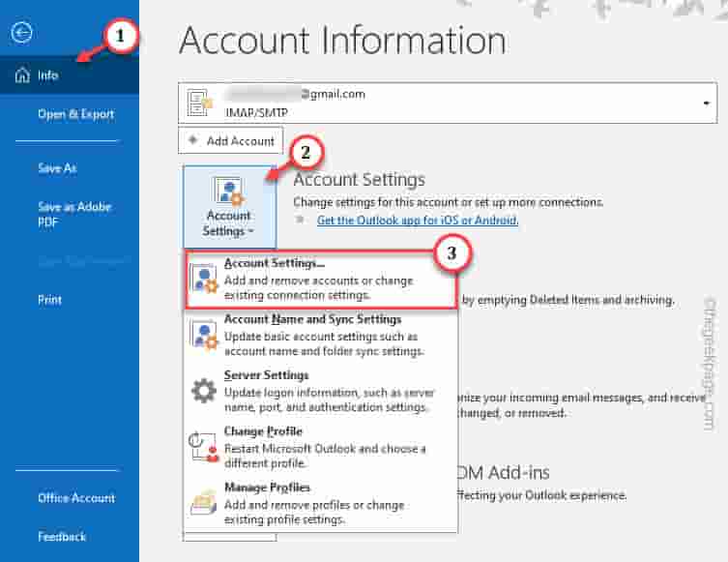Click the Account Settings section heading
This screenshot has height=562, width=728.
(359, 179)
